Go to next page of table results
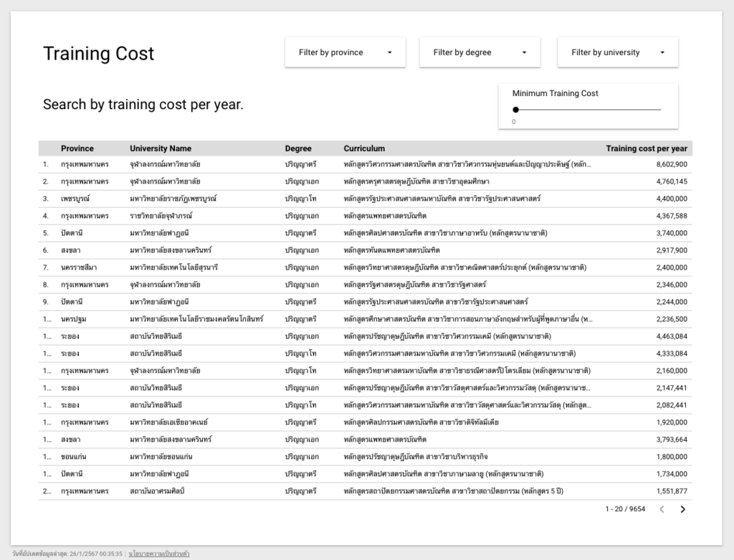Viewport: 734px width, 560px height. [x=682, y=510]
